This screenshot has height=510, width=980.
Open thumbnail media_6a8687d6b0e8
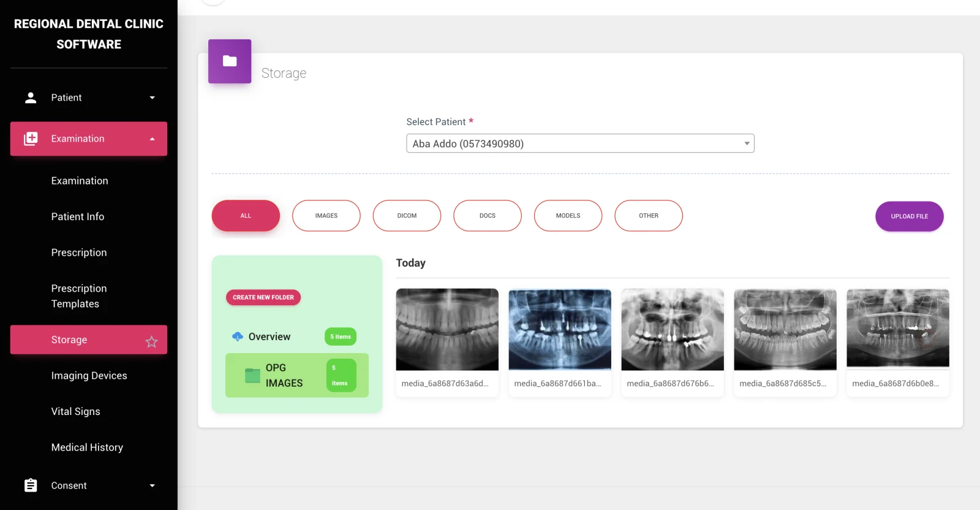tap(898, 329)
